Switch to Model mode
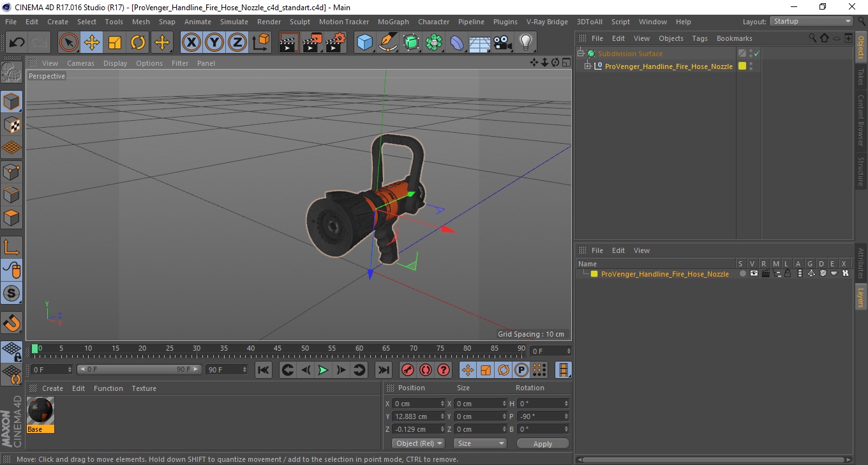868x465 pixels. point(11,102)
